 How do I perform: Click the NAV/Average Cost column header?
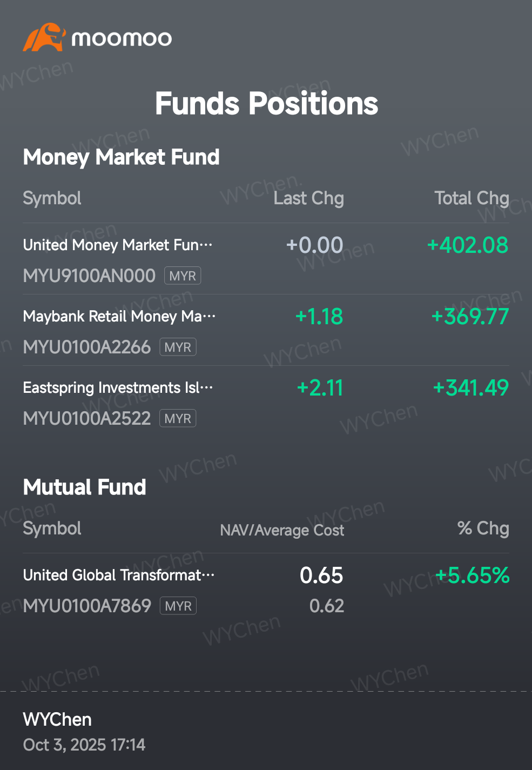click(x=282, y=530)
